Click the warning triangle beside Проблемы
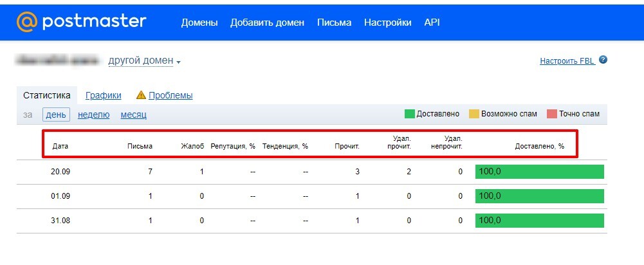The height and width of the screenshot is (265, 644). tap(141, 95)
